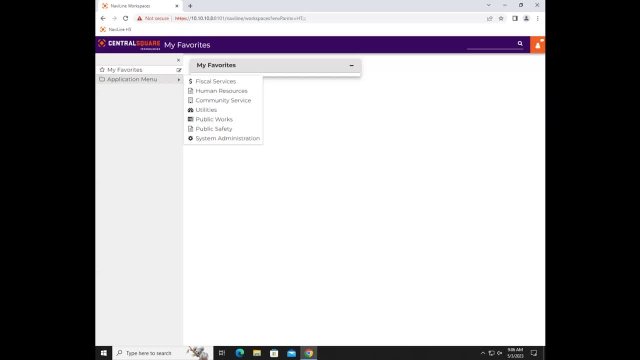Open the Utilities menu entry
The width and height of the screenshot is (640, 360).
pyautogui.click(x=206, y=110)
